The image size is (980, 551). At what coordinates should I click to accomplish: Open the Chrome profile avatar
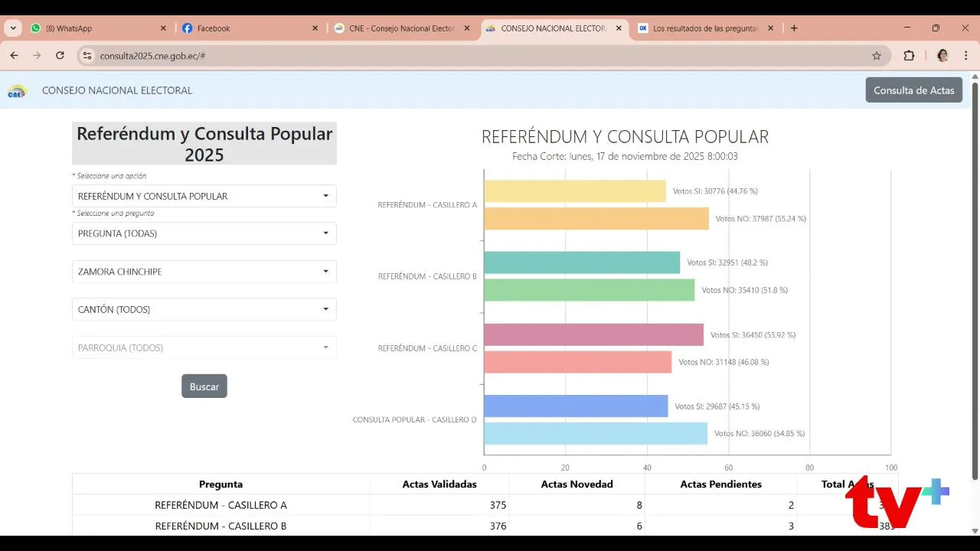(942, 56)
